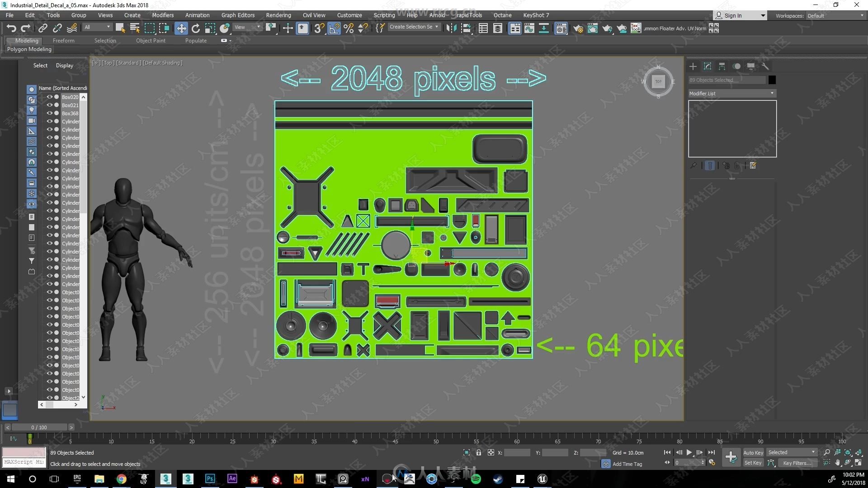Screen dimensions: 868x488
Task: Select the Select and Link tool
Action: click(42, 28)
